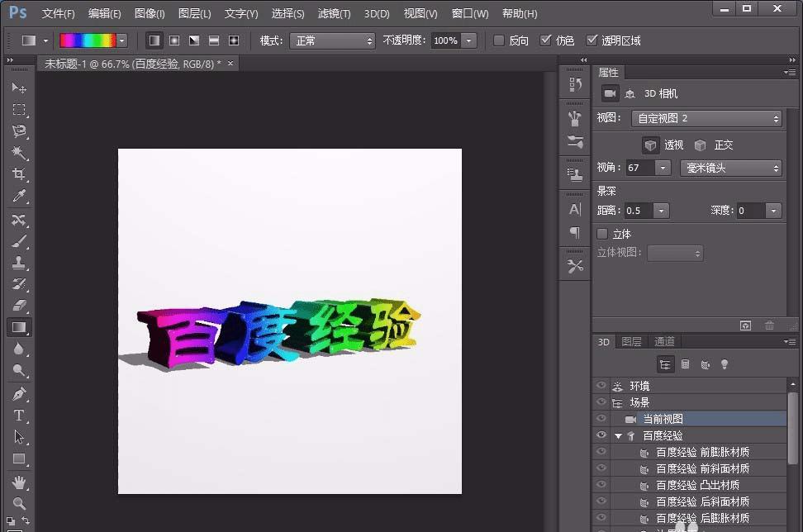Enable the 反向 checkbox
803x532 pixels.
pos(499,40)
